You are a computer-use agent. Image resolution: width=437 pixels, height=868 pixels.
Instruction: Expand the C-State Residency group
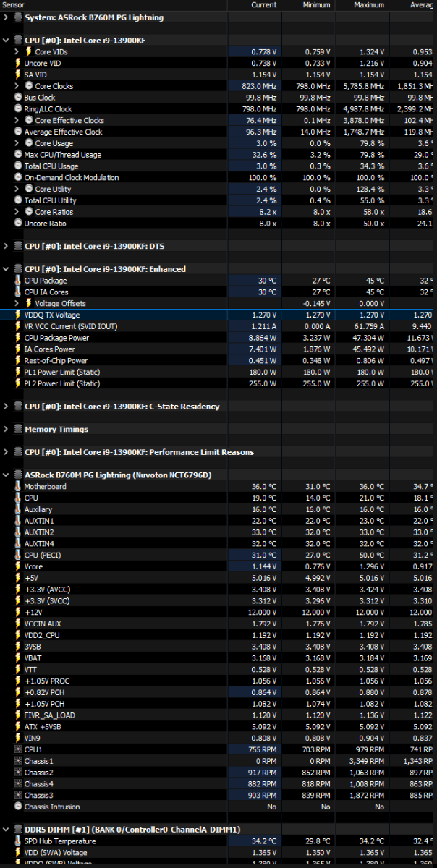coord(7,407)
